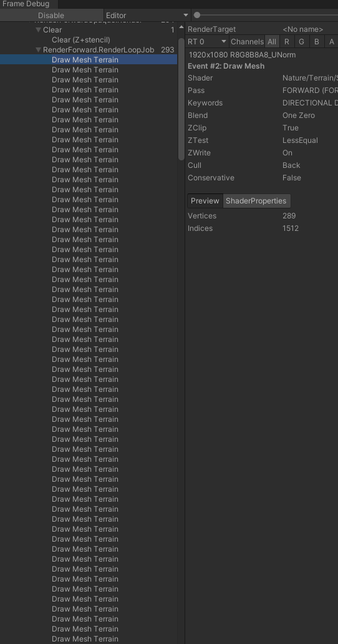Click the scroll up arrow of event list
This screenshot has width=338, height=644.
(x=181, y=27)
